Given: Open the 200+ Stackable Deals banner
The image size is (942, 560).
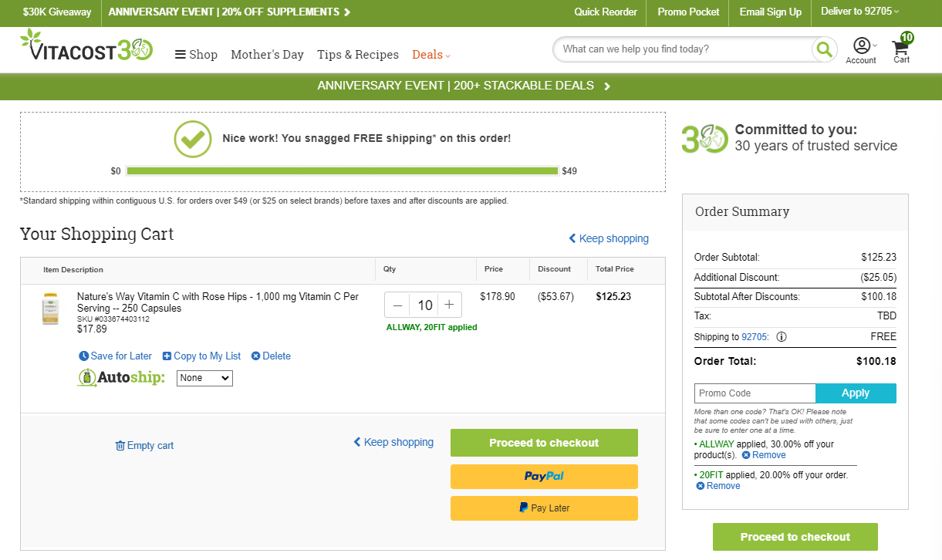Looking at the screenshot, I should [464, 86].
